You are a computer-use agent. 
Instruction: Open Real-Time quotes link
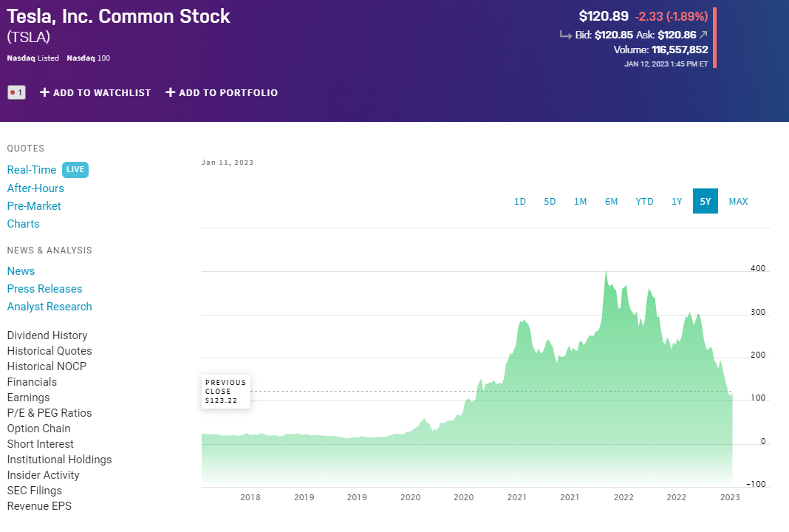(x=32, y=170)
